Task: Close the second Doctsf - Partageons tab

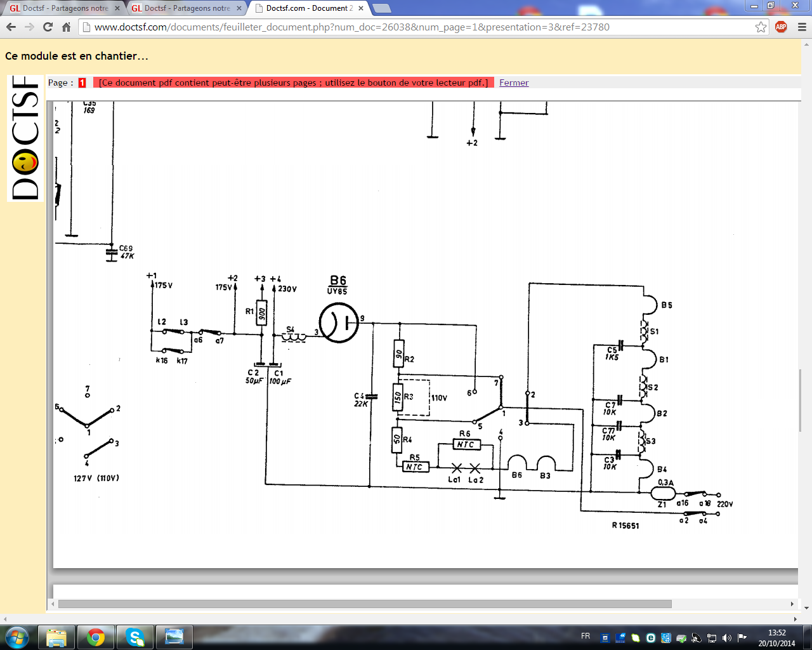Action: tap(239, 8)
